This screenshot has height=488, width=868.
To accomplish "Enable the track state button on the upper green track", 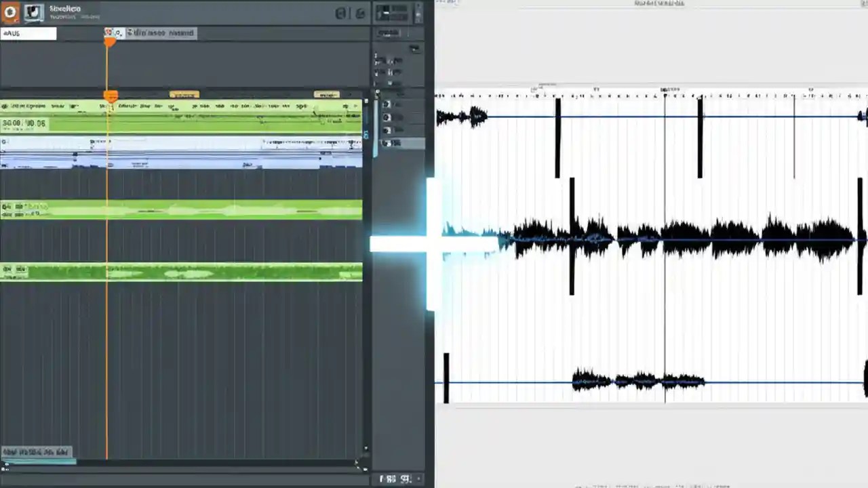I will (x=5, y=207).
